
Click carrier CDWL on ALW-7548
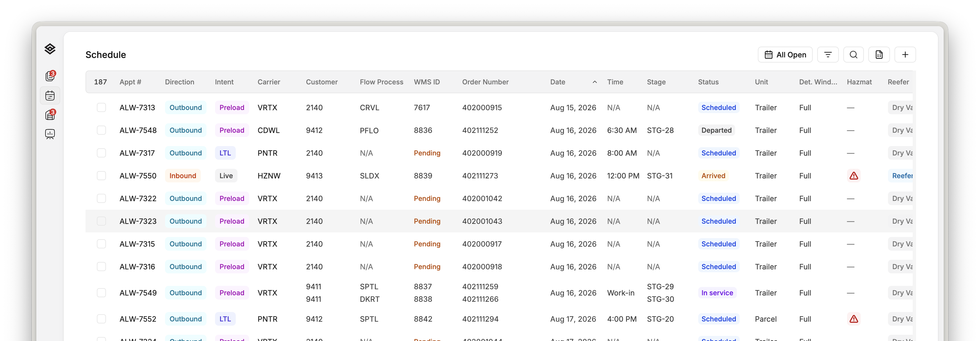(269, 130)
